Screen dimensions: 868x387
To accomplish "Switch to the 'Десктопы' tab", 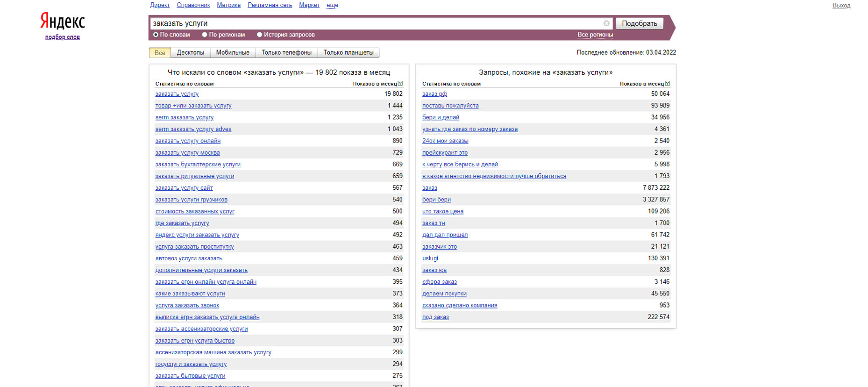I will coord(191,53).
